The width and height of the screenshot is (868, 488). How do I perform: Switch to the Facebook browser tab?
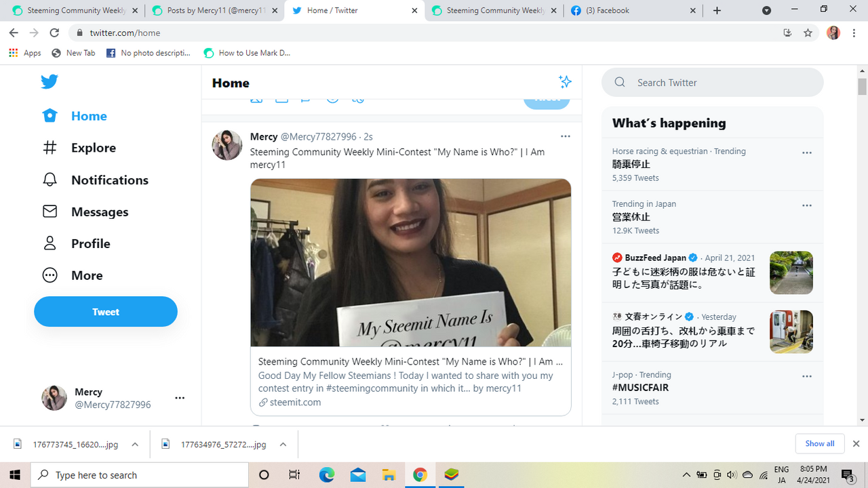[x=632, y=10]
